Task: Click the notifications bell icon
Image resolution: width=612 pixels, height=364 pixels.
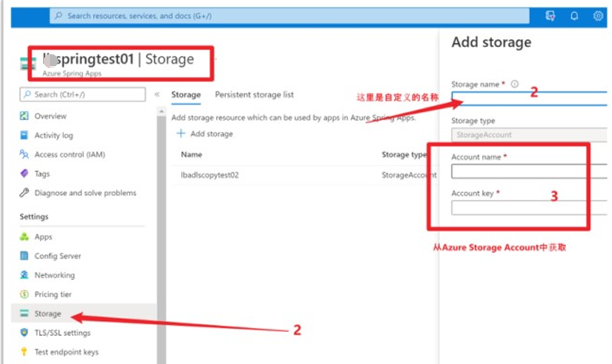Action: pos(574,16)
